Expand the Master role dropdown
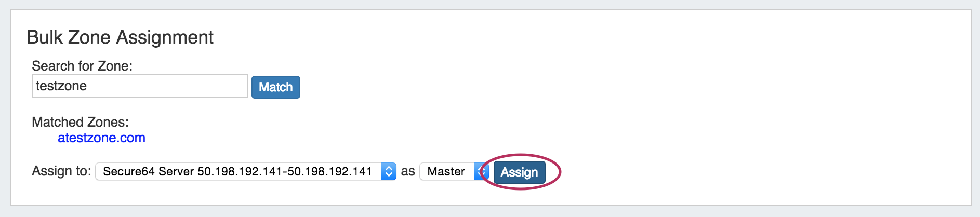The height and width of the screenshot is (217, 980). (453, 171)
